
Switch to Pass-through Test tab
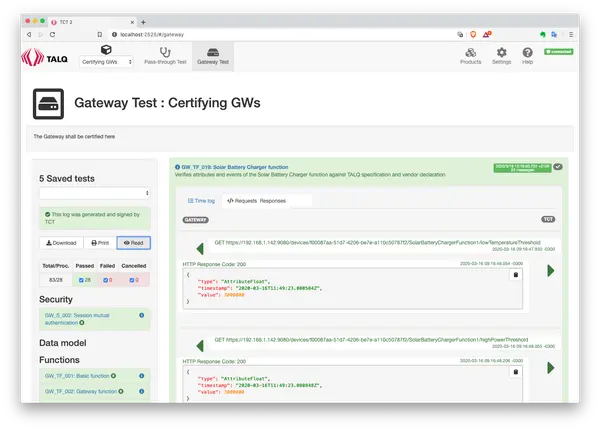[165, 56]
